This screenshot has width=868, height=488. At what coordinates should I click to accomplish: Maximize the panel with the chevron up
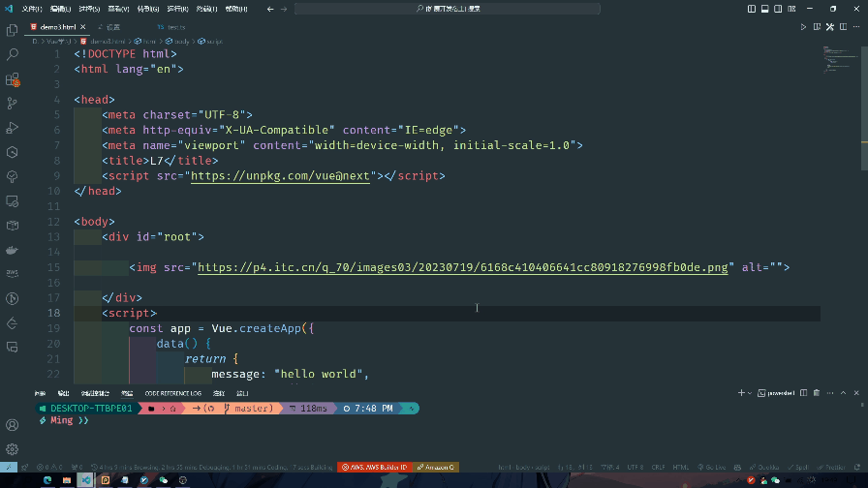pyautogui.click(x=843, y=393)
